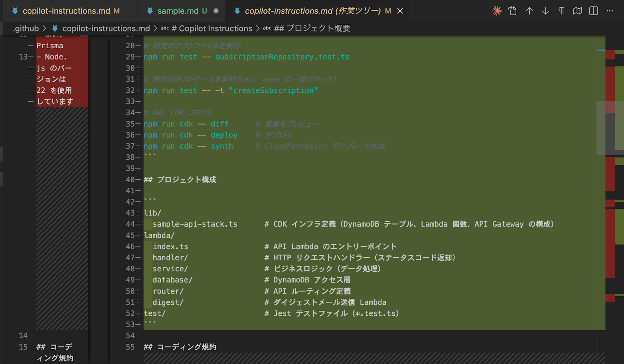
Task: Click test/ on line 52
Action: 155,313
